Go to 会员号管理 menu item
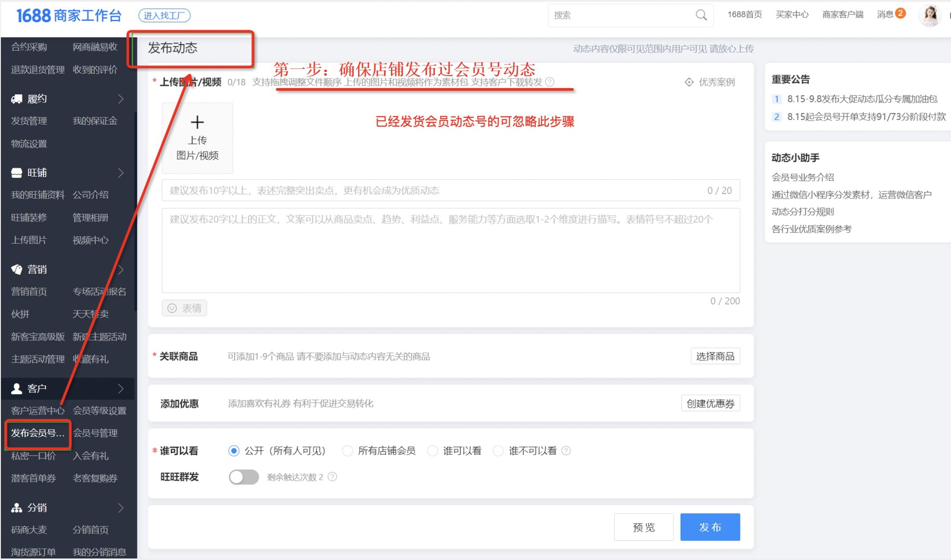Image resolution: width=951 pixels, height=560 pixels. pyautogui.click(x=95, y=433)
